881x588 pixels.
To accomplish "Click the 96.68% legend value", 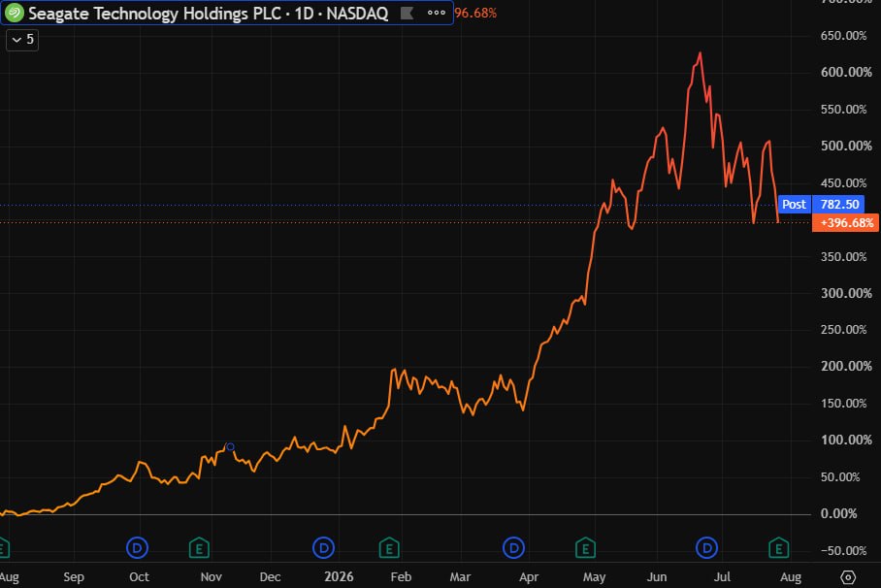I will pos(475,13).
